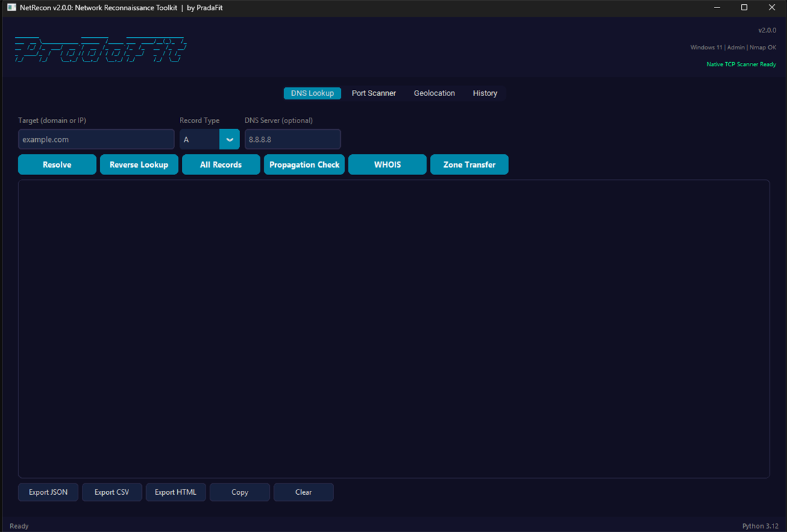Start a Propagation Check

click(x=304, y=165)
